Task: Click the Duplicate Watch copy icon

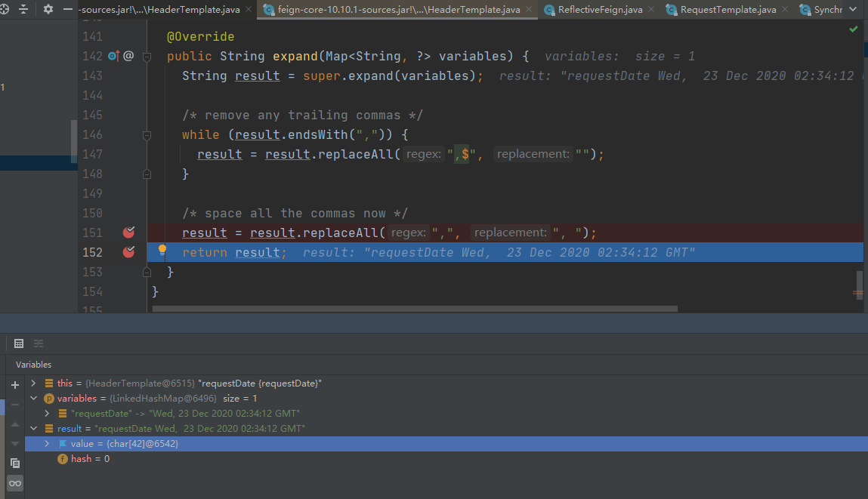Action: (x=15, y=463)
